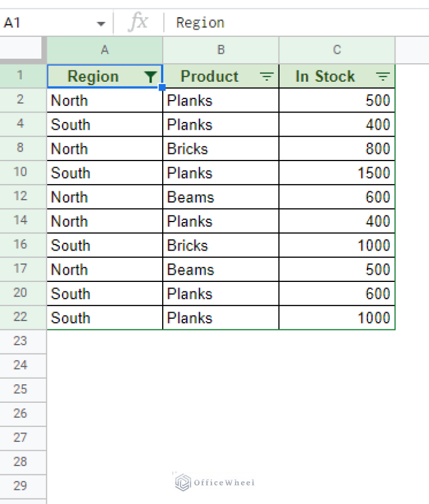Select column C header
The width and height of the screenshot is (429, 504).
tap(337, 50)
